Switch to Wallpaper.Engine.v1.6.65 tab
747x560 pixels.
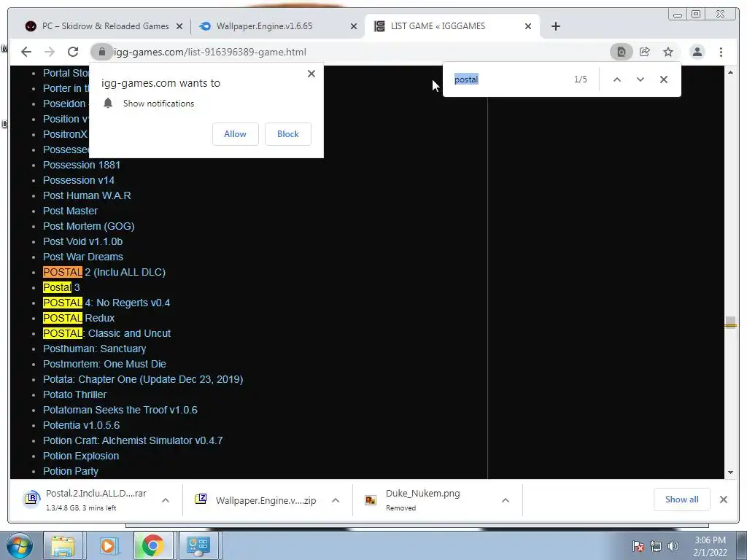point(264,26)
